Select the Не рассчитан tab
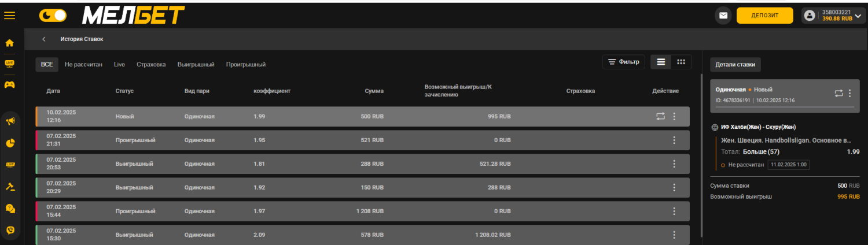Viewport: 868px width, 245px height. [x=83, y=64]
